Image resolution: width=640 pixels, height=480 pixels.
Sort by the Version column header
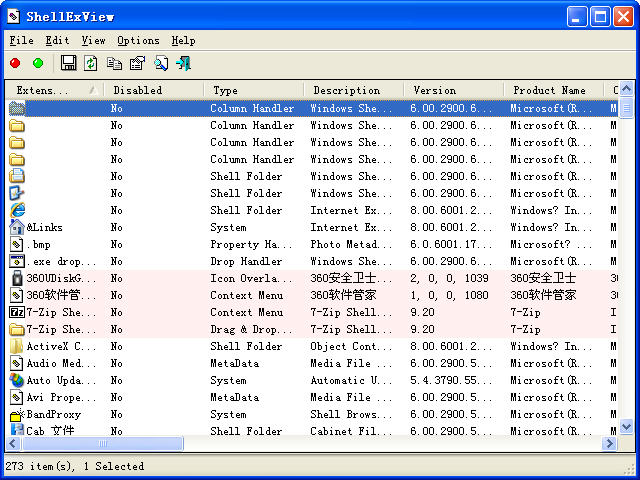454,90
